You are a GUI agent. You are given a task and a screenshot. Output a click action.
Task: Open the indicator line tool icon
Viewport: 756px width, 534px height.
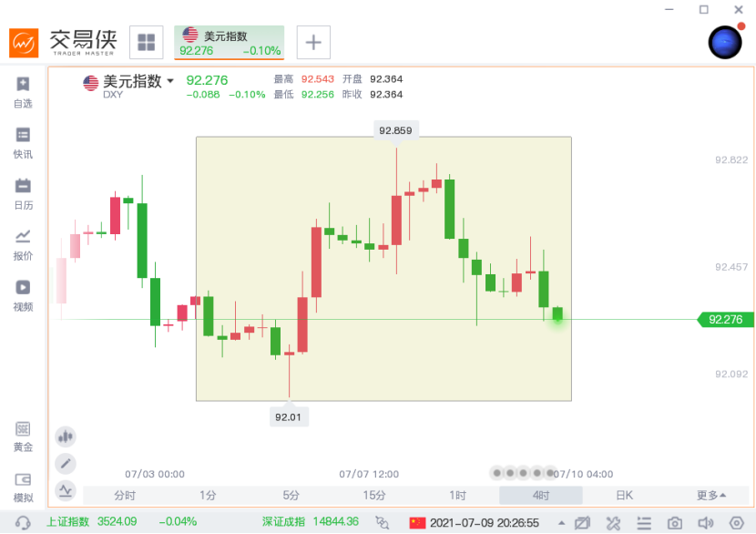pos(66,491)
